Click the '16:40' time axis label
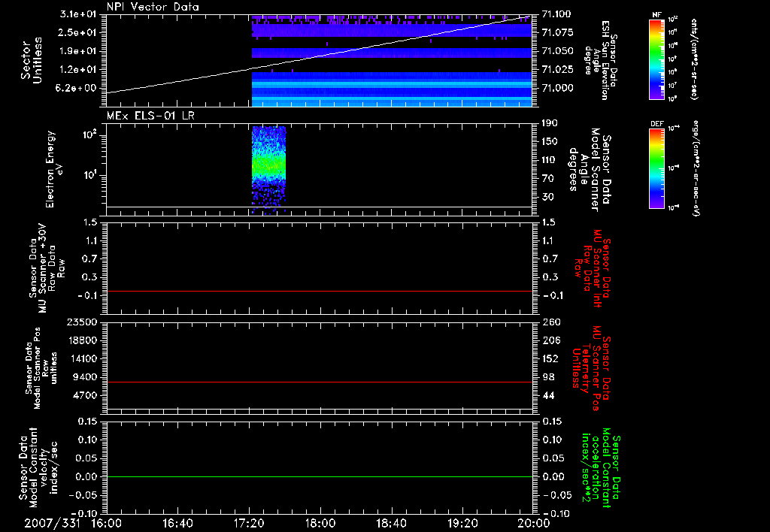770x532 pixels. point(177,524)
